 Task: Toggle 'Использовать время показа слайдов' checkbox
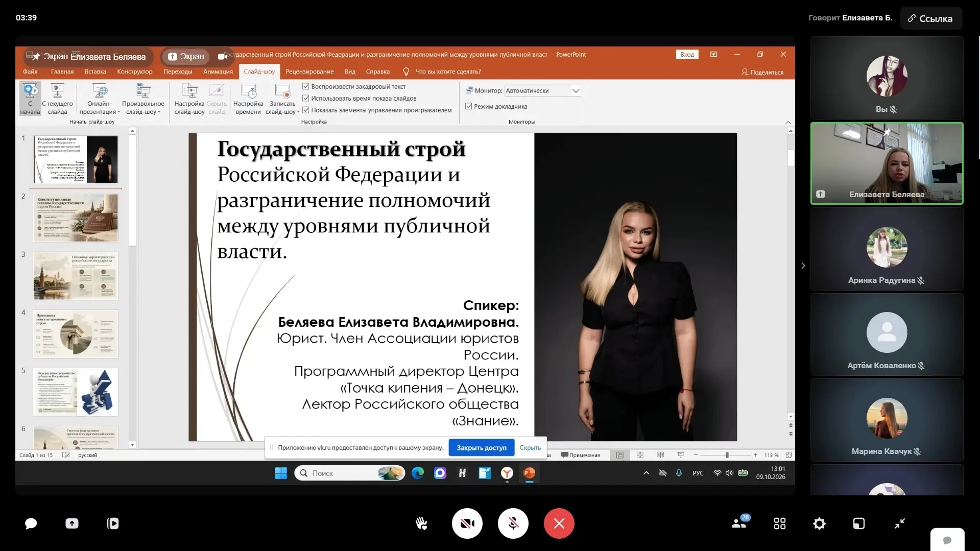(x=306, y=98)
